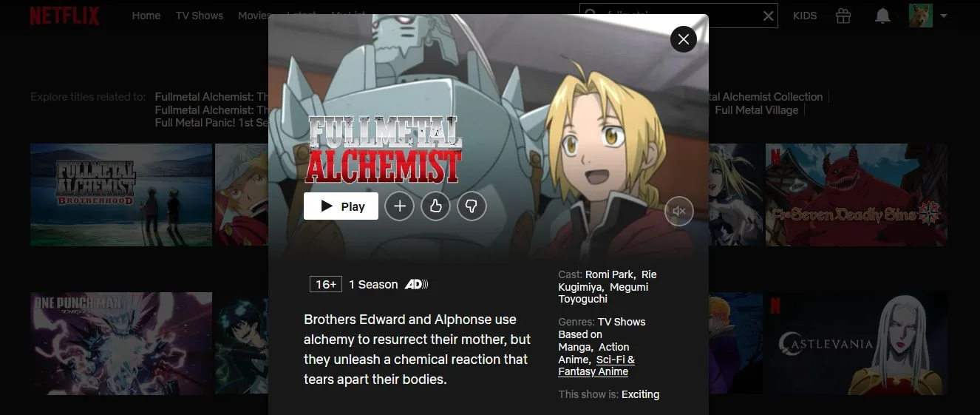Viewport: 980px width, 415px height.
Task: Go to the Home tab
Action: [x=146, y=16]
